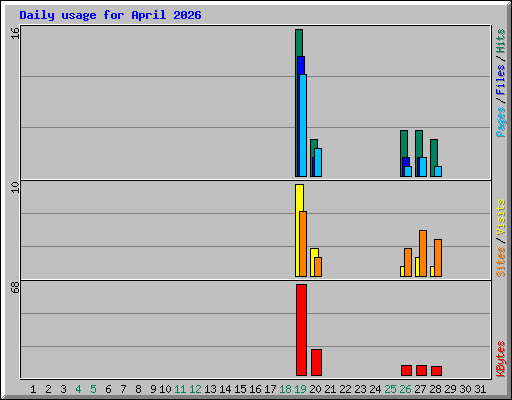Click day 1 on the x-axis

tap(33, 389)
